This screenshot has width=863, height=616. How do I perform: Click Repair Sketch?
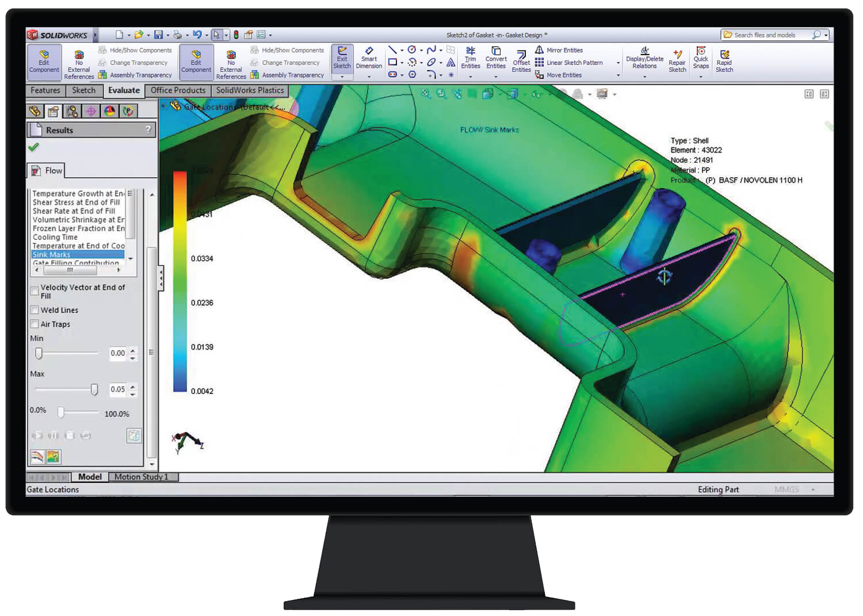[x=677, y=61]
